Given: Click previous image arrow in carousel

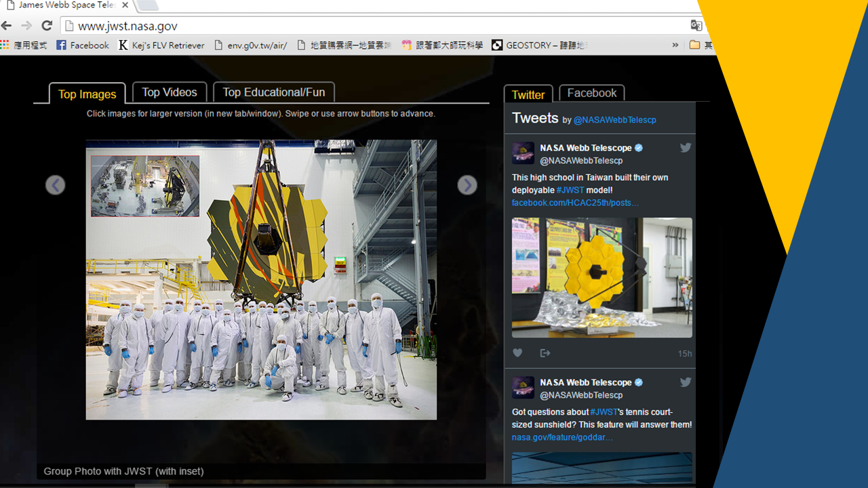Looking at the screenshot, I should click(x=56, y=185).
